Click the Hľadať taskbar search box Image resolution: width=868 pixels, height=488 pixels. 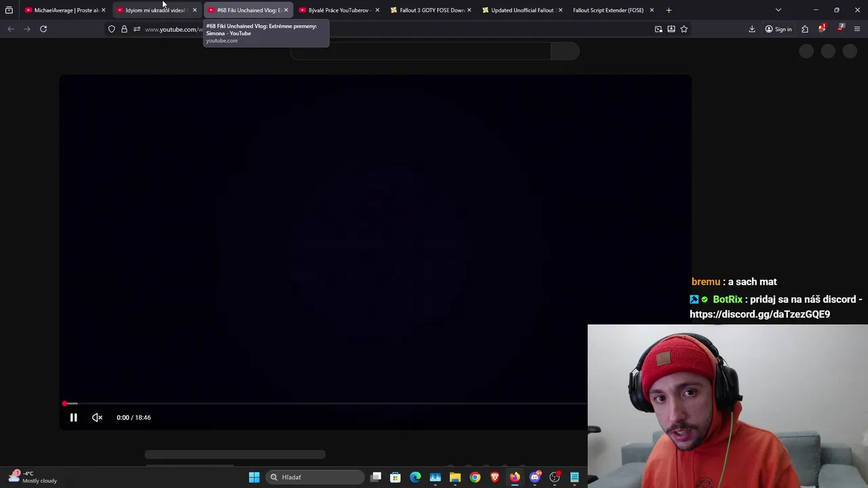click(x=315, y=477)
